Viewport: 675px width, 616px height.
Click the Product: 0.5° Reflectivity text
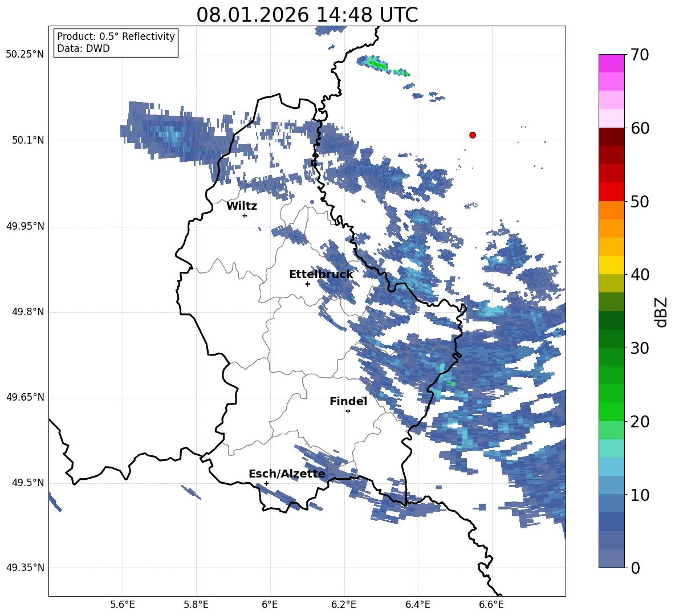116,36
